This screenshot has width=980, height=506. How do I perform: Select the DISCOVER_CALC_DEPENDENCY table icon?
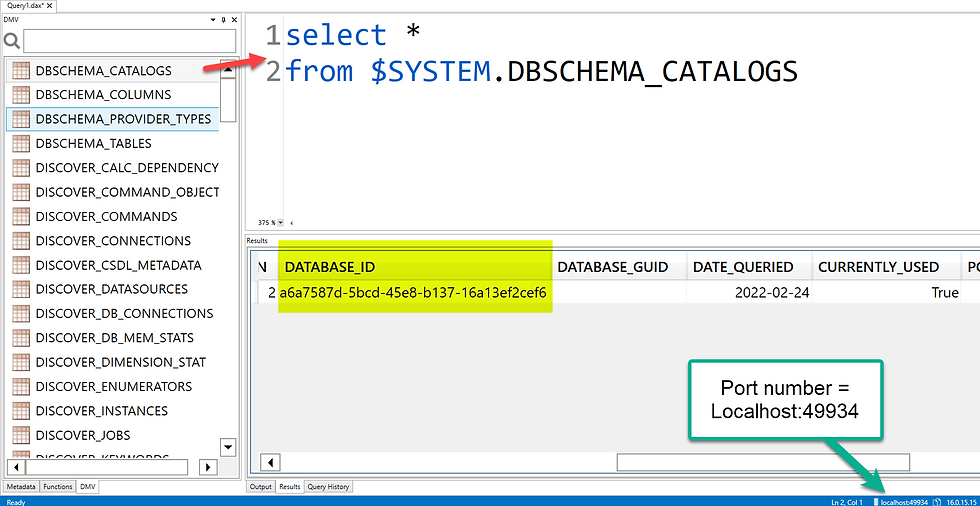[21, 167]
